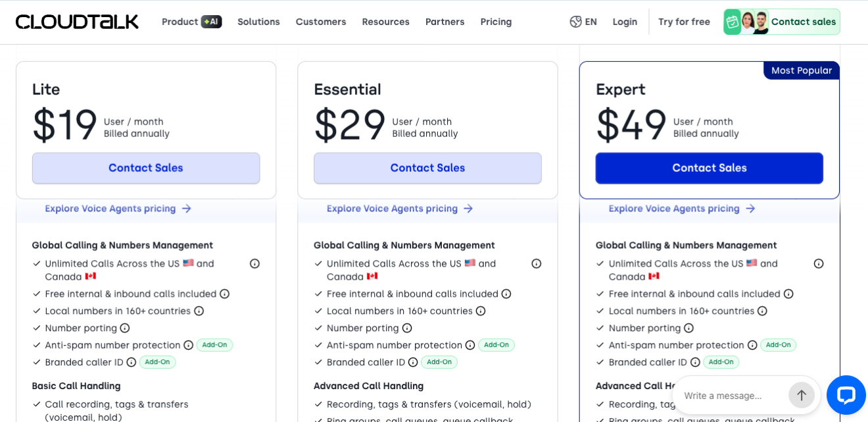
Task: Click the $29 Essential price
Action: [349, 125]
